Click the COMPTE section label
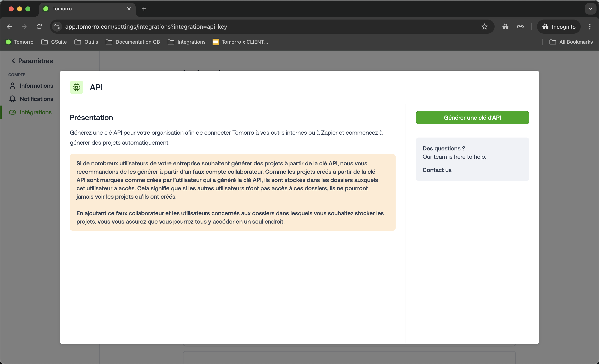599x364 pixels. pyautogui.click(x=17, y=75)
